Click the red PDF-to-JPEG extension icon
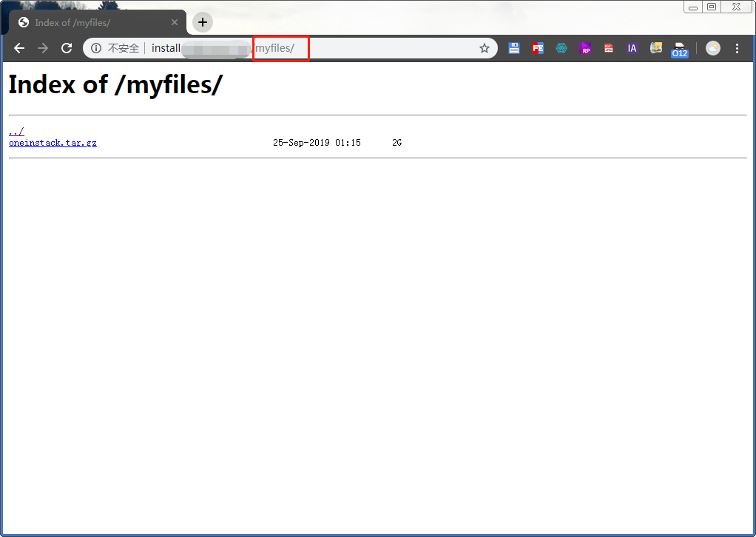 click(x=609, y=48)
